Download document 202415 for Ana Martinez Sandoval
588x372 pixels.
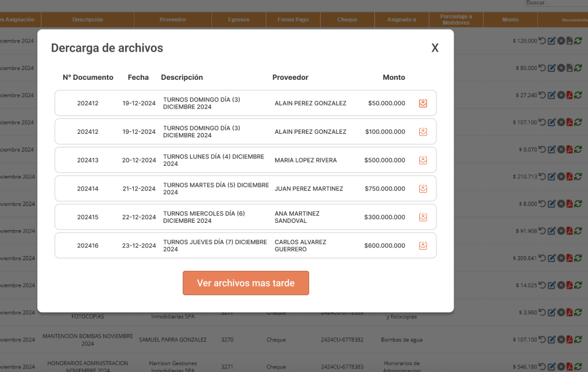(x=423, y=217)
